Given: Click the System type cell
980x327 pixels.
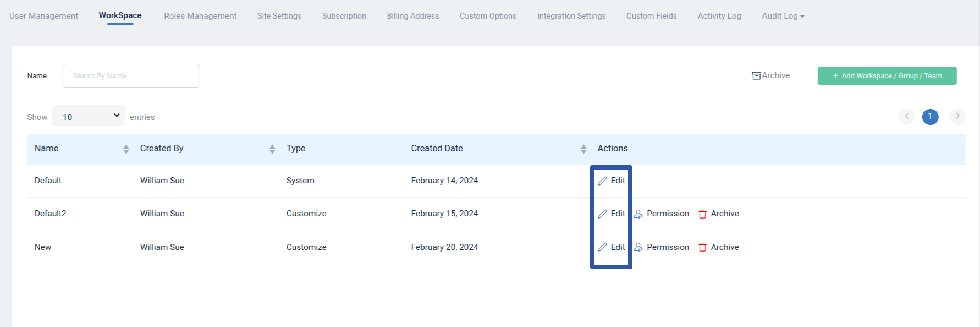Looking at the screenshot, I should [300, 181].
